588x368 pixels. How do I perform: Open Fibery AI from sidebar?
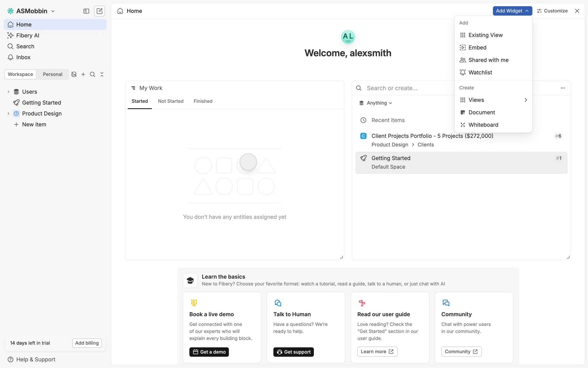click(28, 36)
